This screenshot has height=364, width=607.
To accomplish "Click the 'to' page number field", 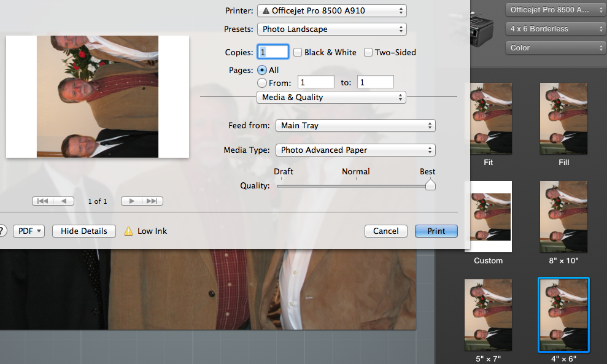I will 376,82.
